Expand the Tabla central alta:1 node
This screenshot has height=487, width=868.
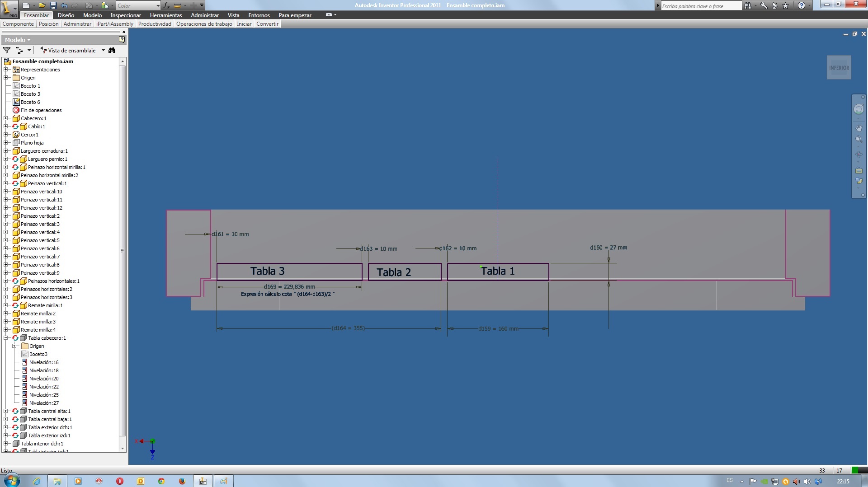[x=6, y=411]
